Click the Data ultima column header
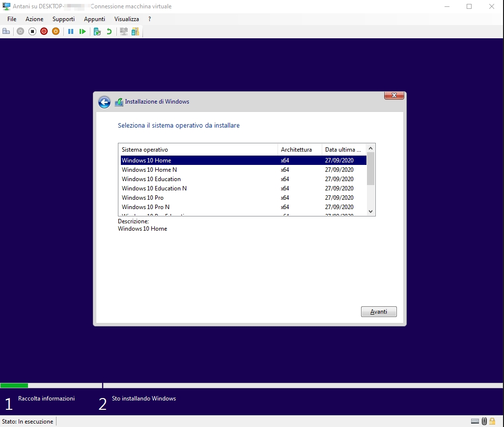The image size is (504, 427). click(344, 150)
